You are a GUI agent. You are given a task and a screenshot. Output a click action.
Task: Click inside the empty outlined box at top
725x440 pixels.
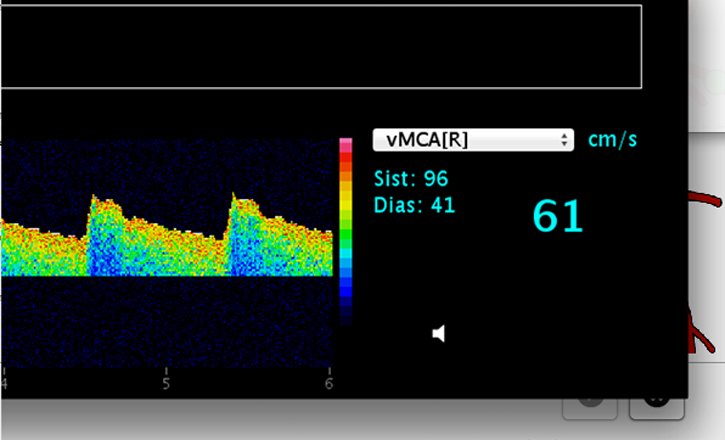(x=320, y=45)
